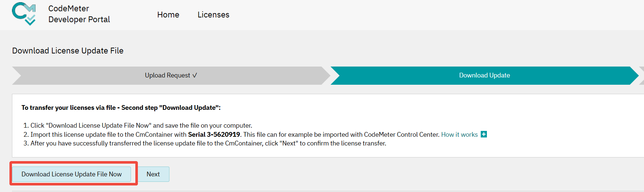Select the Download Update step
The height and width of the screenshot is (192, 644).
point(484,76)
